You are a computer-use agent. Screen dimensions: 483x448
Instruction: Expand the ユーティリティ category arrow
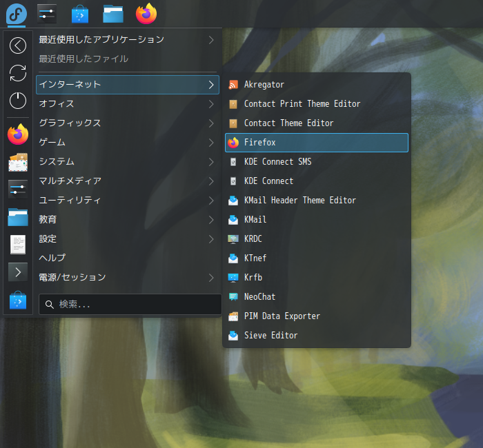pyautogui.click(x=211, y=201)
